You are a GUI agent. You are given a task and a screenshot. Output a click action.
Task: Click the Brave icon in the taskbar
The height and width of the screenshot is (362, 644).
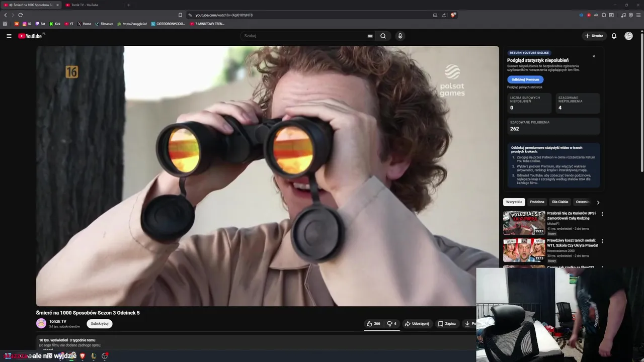[x=83, y=356]
